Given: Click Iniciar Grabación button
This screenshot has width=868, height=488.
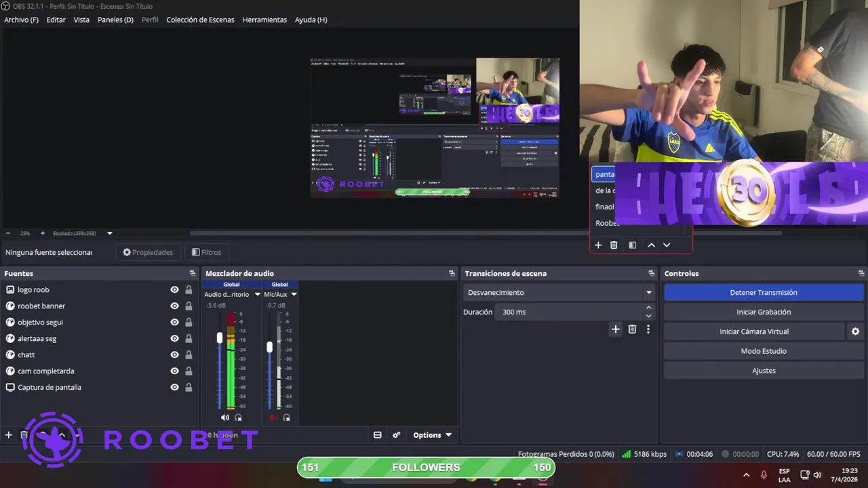Looking at the screenshot, I should 764,312.
